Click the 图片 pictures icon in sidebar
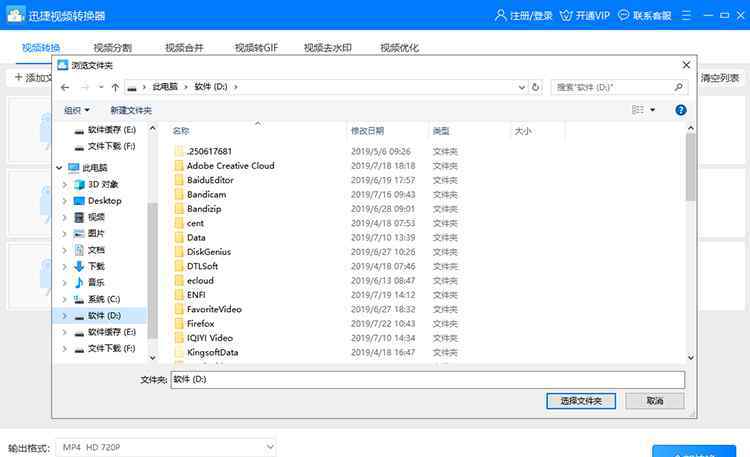This screenshot has height=457, width=750. coord(79,234)
